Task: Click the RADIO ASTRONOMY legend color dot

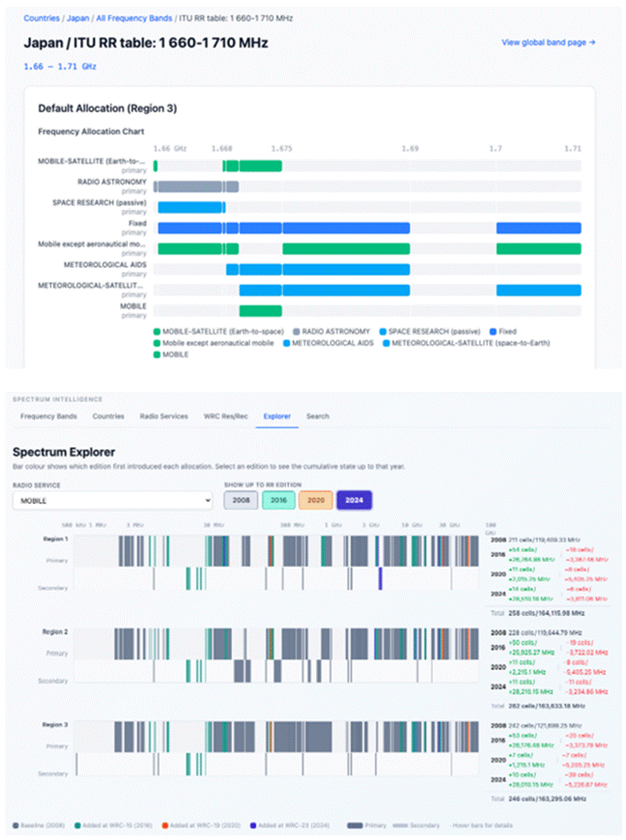Action: click(x=296, y=332)
